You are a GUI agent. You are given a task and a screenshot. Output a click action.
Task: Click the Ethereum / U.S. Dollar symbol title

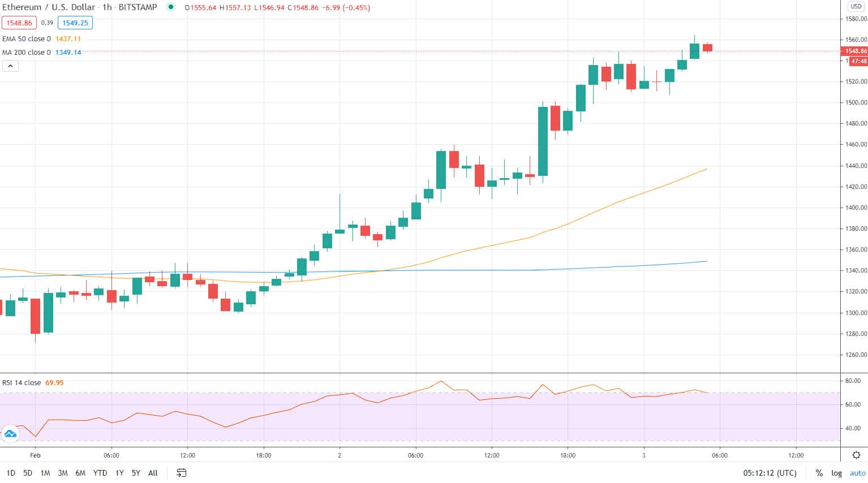click(x=50, y=7)
